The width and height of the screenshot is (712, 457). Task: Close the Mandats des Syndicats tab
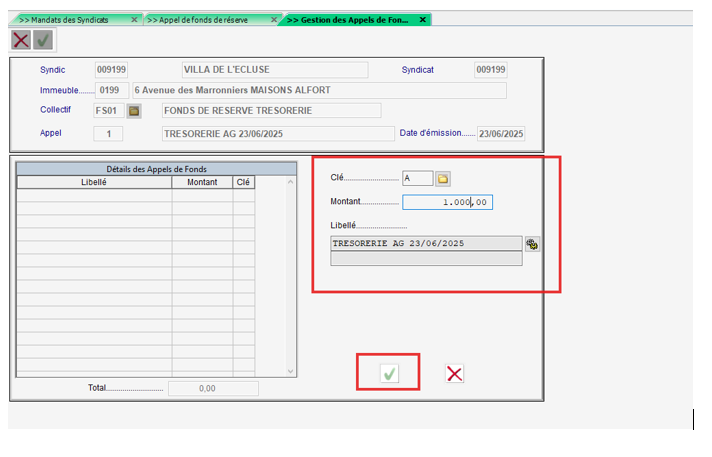[x=134, y=20]
